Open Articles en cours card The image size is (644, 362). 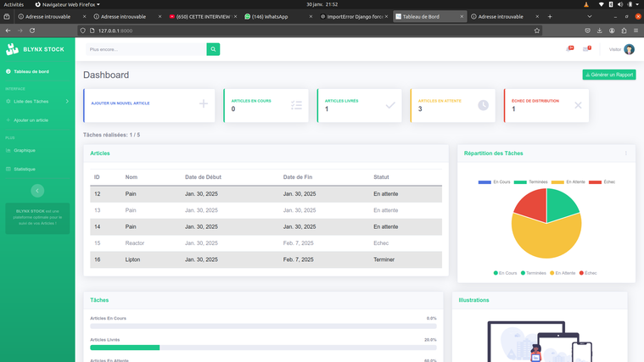pos(266,105)
